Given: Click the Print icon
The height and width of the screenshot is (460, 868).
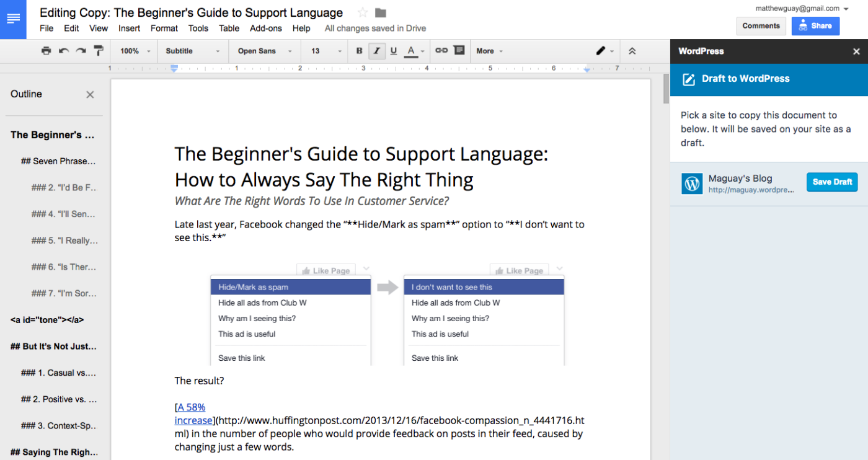Looking at the screenshot, I should (x=46, y=51).
